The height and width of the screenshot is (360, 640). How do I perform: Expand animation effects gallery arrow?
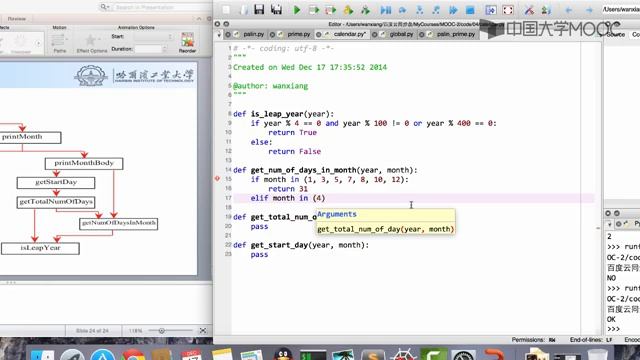[x=38, y=43]
